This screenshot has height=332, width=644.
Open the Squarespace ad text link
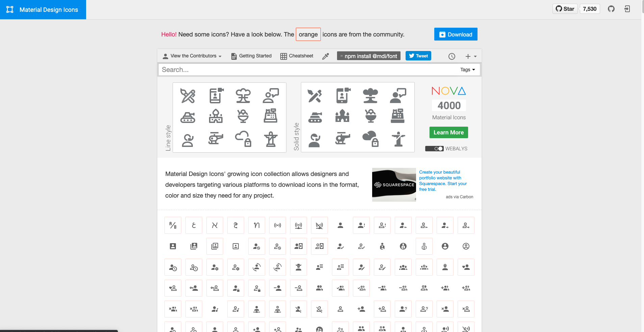pyautogui.click(x=443, y=181)
